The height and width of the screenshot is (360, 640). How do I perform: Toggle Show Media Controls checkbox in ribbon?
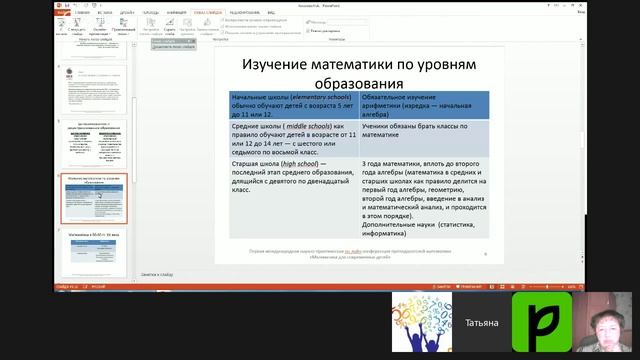pyautogui.click(x=223, y=33)
